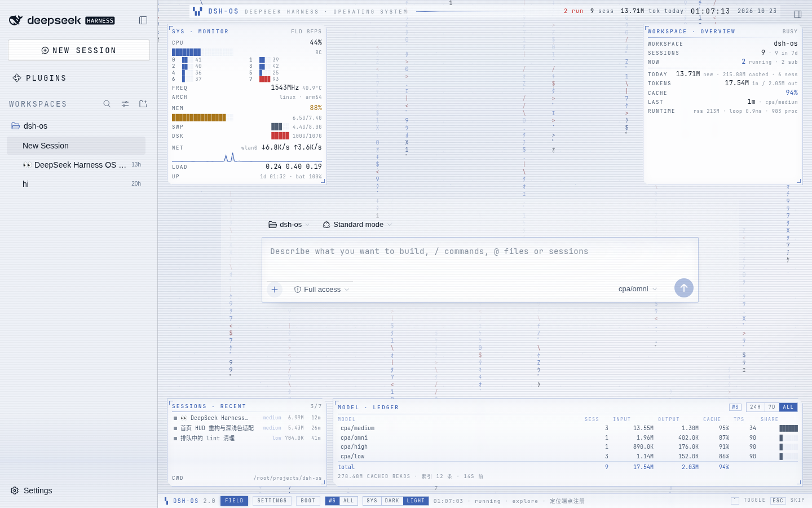The height and width of the screenshot is (508, 812).
Task: Toggle the right panel icon in top bar
Action: (x=797, y=14)
